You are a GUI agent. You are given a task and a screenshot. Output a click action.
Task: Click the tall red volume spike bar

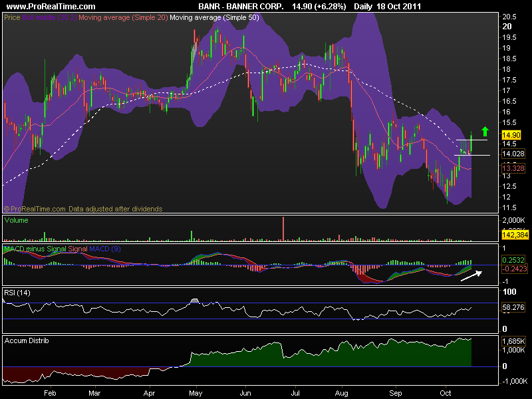coord(283,229)
